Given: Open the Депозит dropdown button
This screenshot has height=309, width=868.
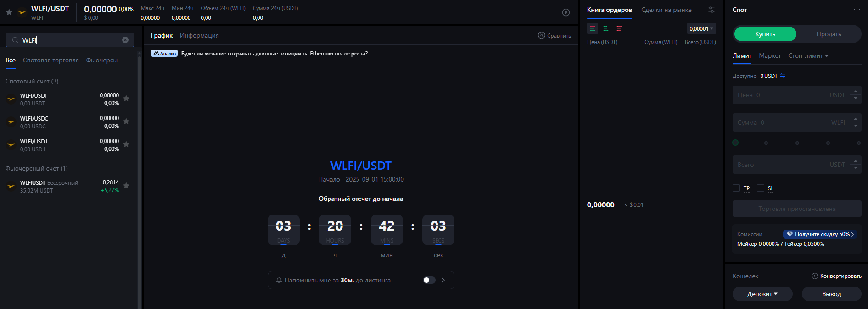Looking at the screenshot, I should coord(762,294).
